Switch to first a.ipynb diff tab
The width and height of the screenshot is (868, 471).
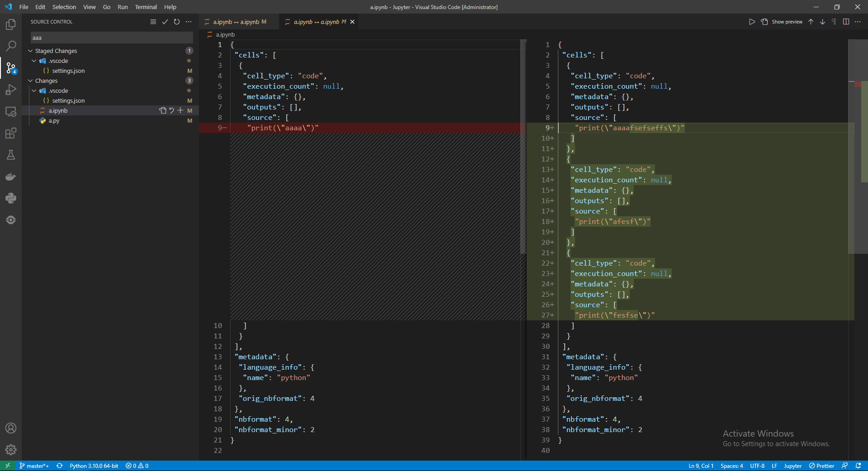click(x=239, y=22)
